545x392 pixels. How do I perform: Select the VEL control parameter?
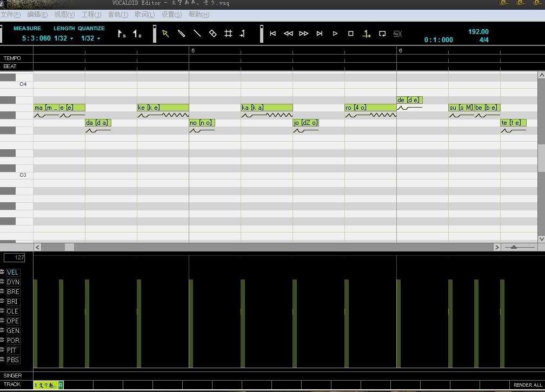12,273
